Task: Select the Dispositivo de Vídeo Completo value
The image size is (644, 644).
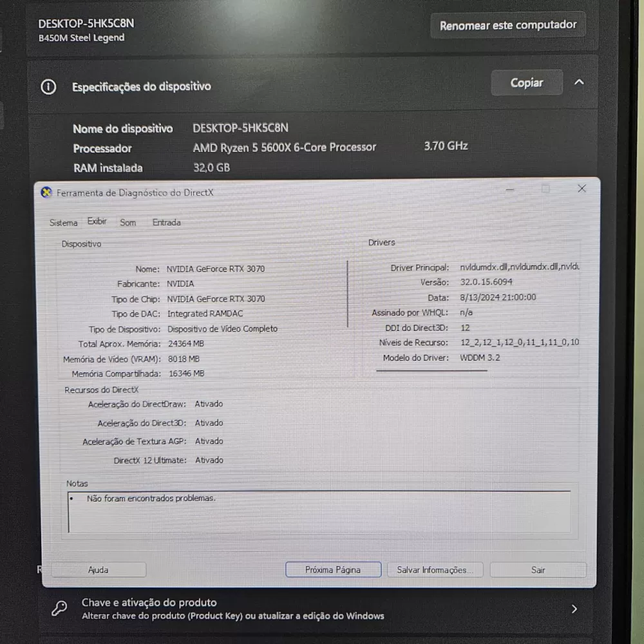Action: (x=222, y=329)
